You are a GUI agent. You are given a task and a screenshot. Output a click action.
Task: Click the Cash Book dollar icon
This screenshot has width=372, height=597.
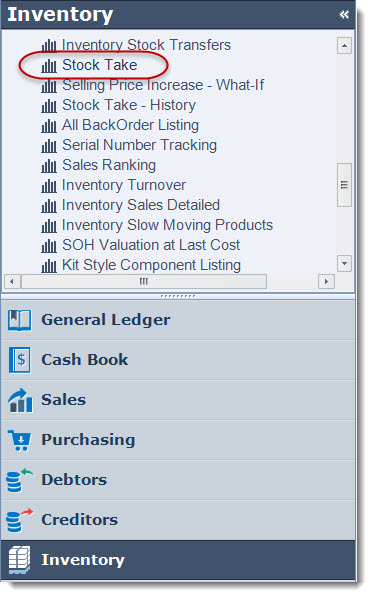20,360
